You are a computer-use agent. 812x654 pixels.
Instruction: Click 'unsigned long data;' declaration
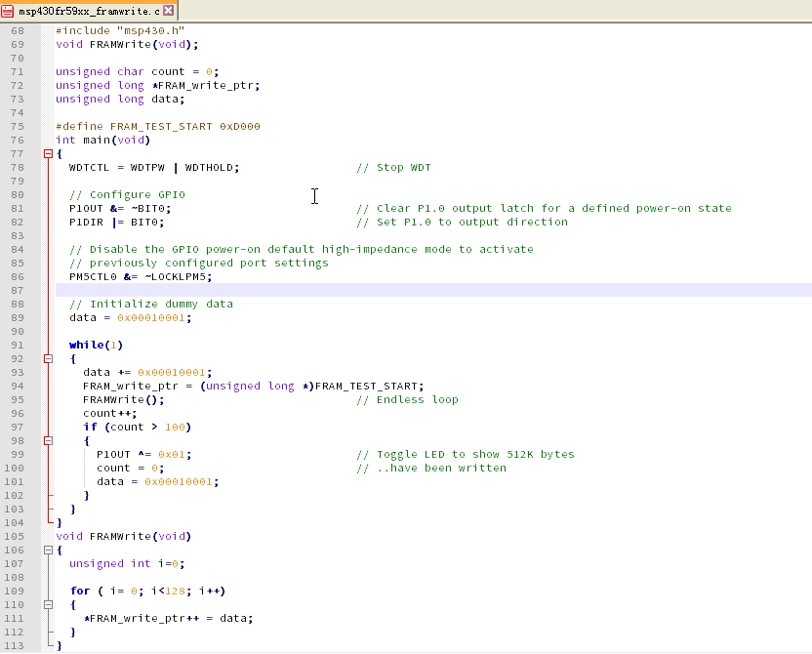pos(120,100)
